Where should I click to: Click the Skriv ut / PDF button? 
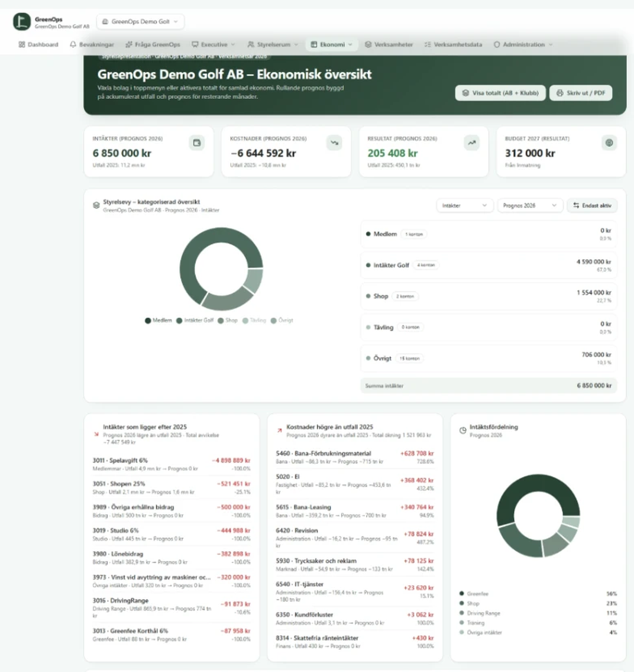581,93
